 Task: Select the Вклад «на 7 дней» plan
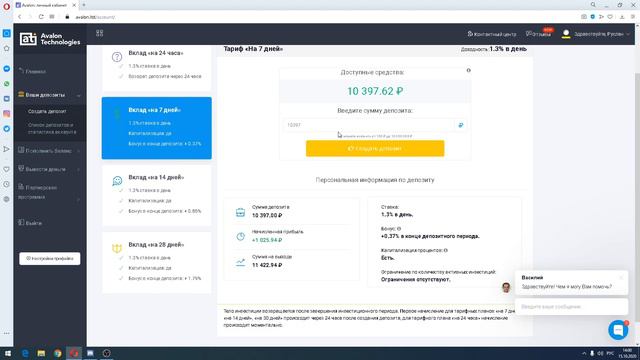(157, 128)
